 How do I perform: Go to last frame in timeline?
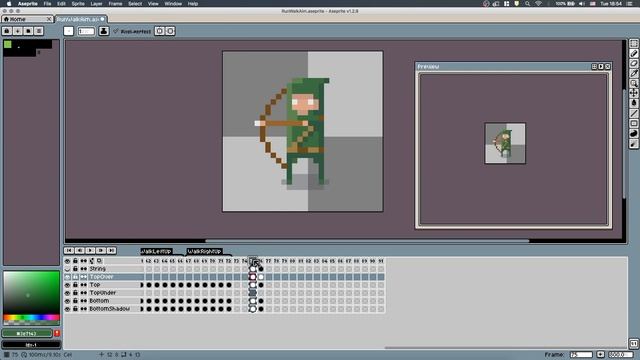[x=111, y=250]
